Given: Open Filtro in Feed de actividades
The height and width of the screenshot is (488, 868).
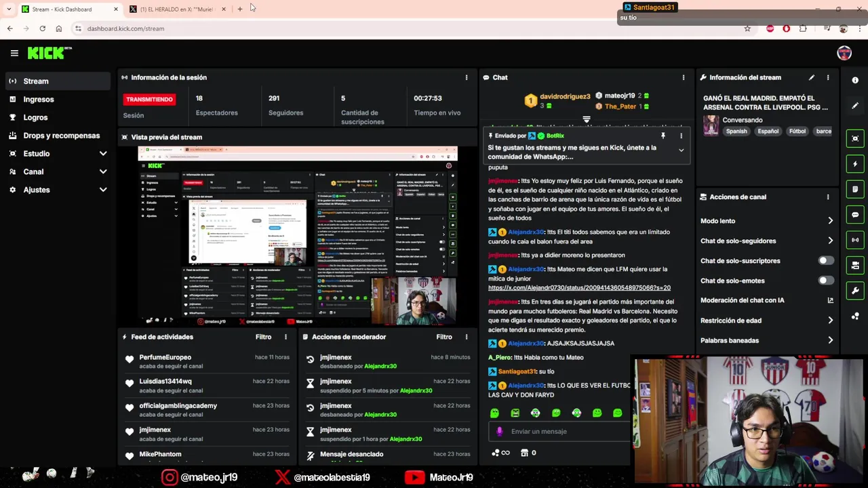Looking at the screenshot, I should point(263,337).
